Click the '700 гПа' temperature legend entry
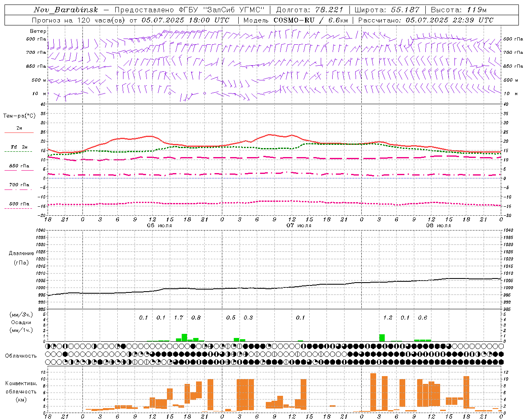The height and width of the screenshot is (420, 525). (19, 185)
